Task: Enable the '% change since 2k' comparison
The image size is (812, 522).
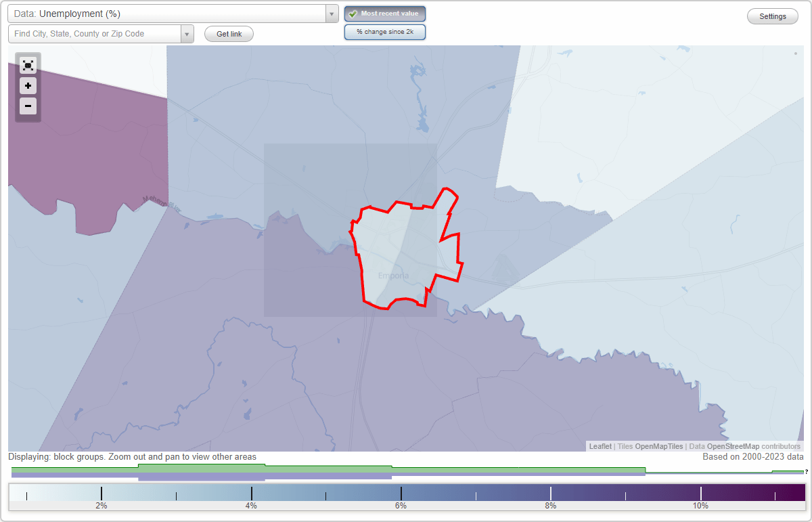Action: click(x=384, y=31)
